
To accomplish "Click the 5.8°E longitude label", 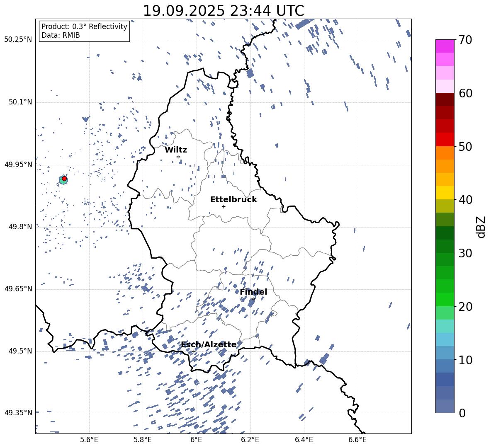I will 143,440.
